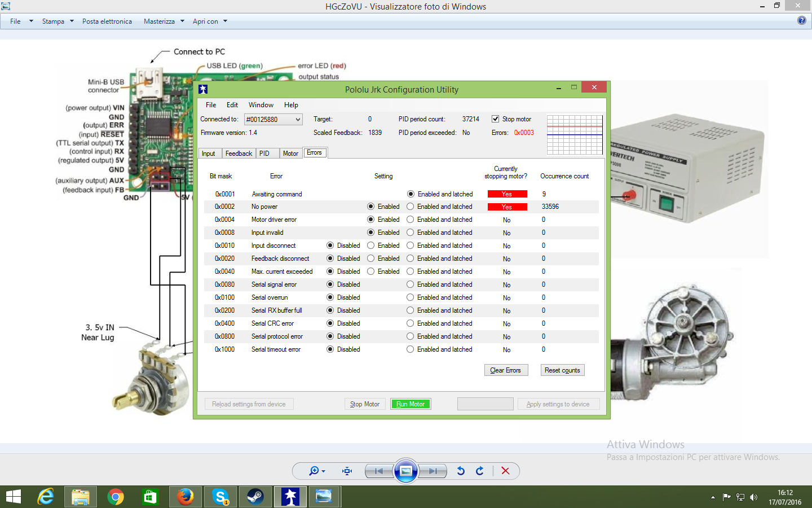Open the photo viewer File dropdown menu
Screen dimensions: 812x508
point(22,21)
